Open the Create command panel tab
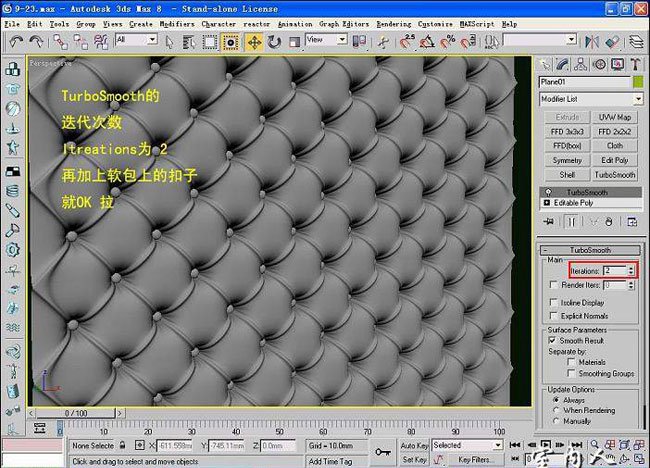Screen dimensions: 650x468 click(544, 65)
